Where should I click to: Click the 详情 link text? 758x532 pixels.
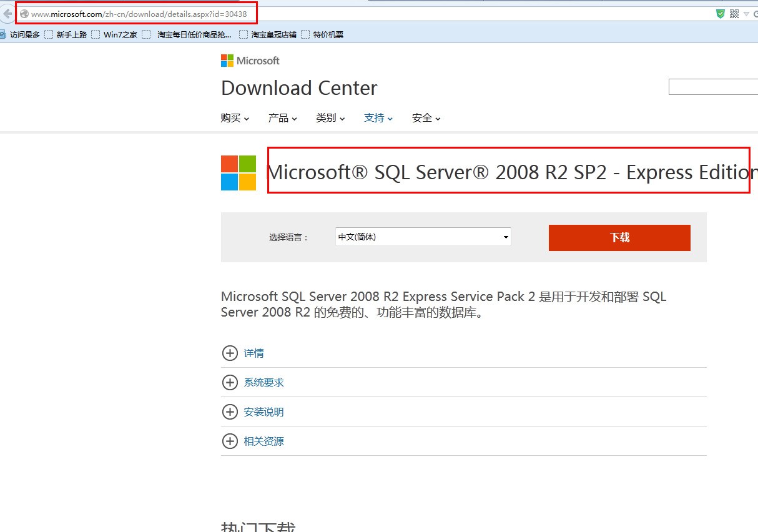pyautogui.click(x=253, y=353)
